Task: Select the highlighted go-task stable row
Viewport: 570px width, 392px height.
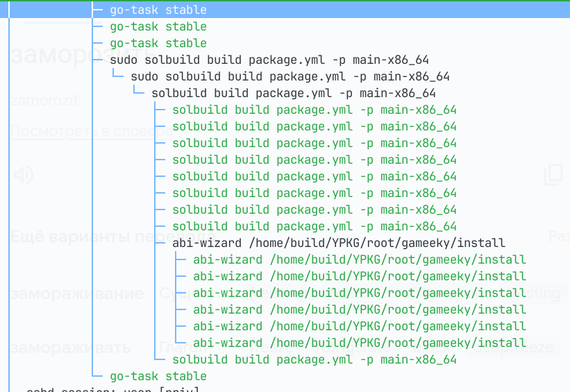Action: (158, 10)
